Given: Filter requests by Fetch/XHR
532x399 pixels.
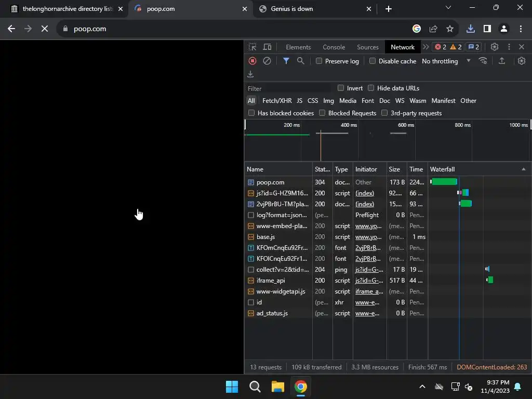Looking at the screenshot, I should 277,101.
